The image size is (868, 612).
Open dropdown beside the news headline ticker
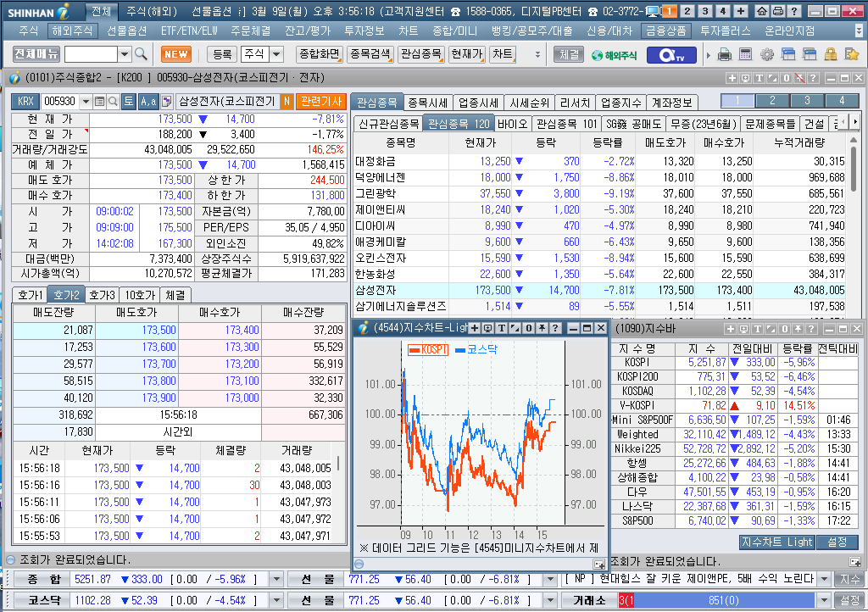(x=825, y=579)
